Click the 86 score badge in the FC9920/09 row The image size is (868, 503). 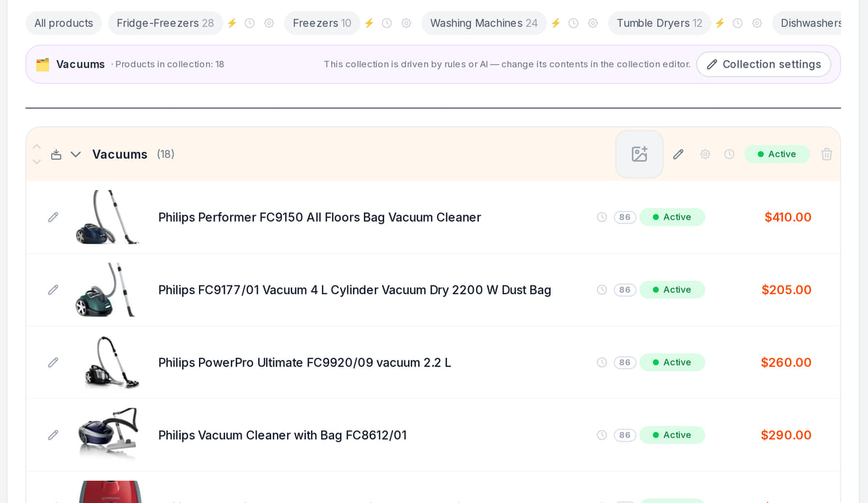coord(625,362)
